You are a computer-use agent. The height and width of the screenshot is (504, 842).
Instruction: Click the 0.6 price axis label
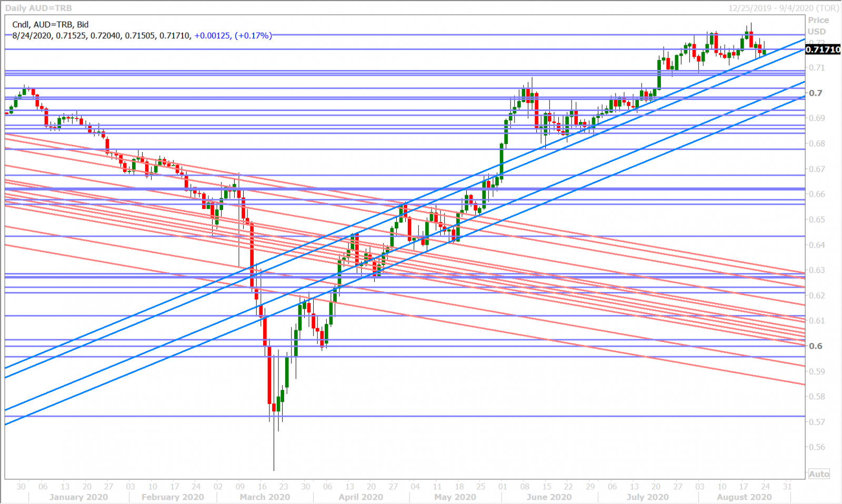coord(816,346)
